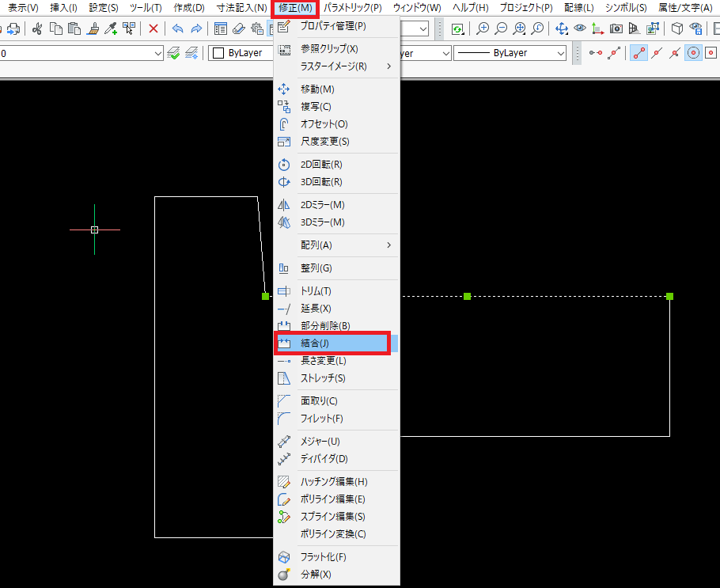Click the eraser icon next to properties list
The height and width of the screenshot is (588, 720).
click(239, 29)
